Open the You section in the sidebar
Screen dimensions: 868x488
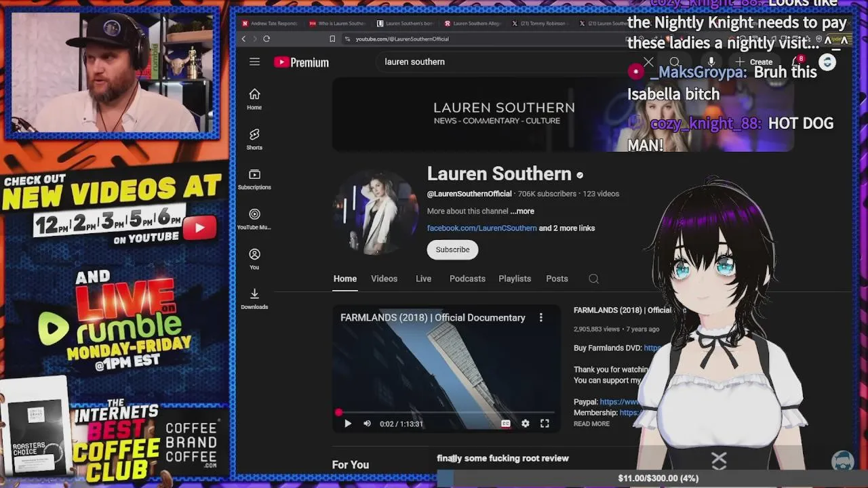[254, 259]
